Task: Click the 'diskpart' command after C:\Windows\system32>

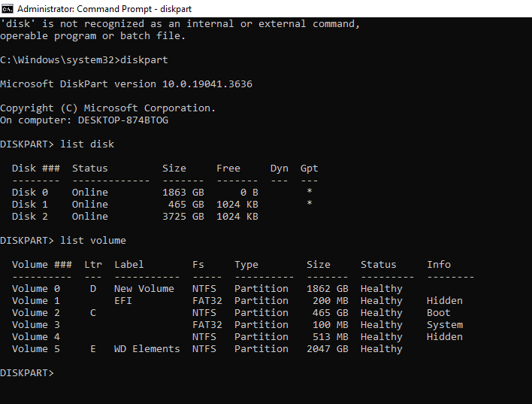Action: coord(144,59)
